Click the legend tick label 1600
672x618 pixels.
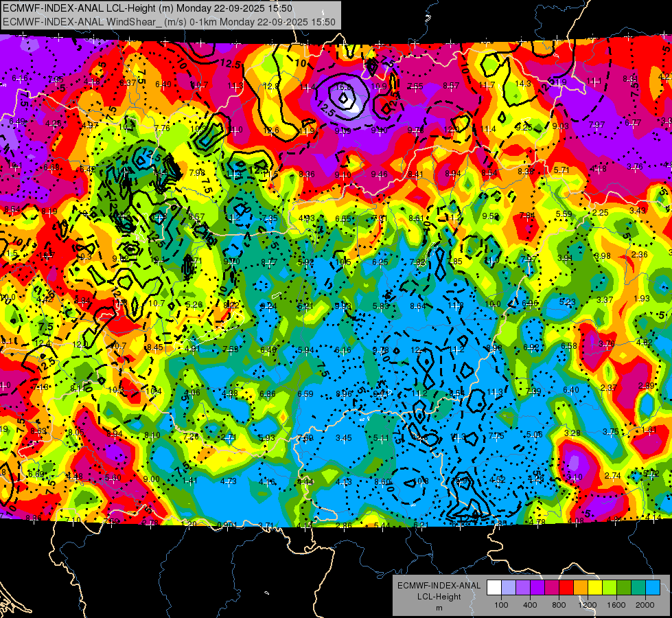616,605
